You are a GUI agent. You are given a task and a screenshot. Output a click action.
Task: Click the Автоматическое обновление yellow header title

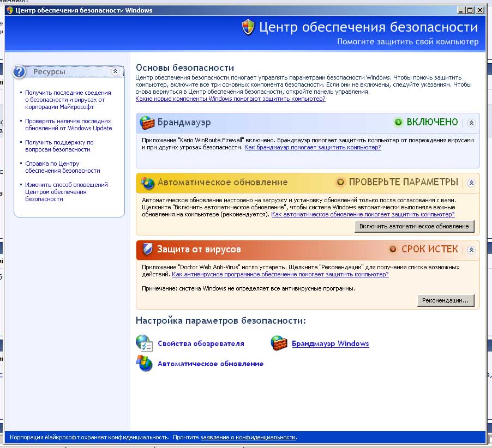(x=223, y=182)
